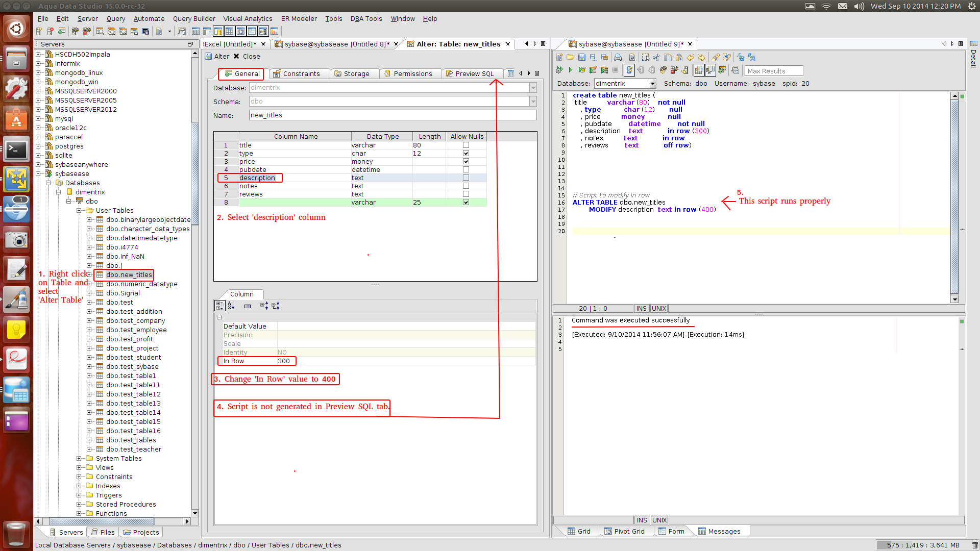Click the Print icon in query toolbar
This screenshot has height=551, width=980.
point(618,58)
